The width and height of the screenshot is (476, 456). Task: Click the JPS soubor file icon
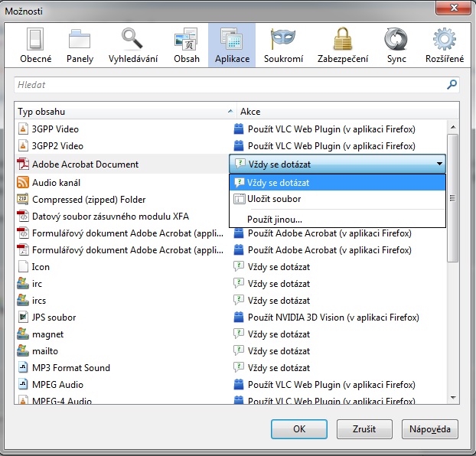pyautogui.click(x=23, y=318)
